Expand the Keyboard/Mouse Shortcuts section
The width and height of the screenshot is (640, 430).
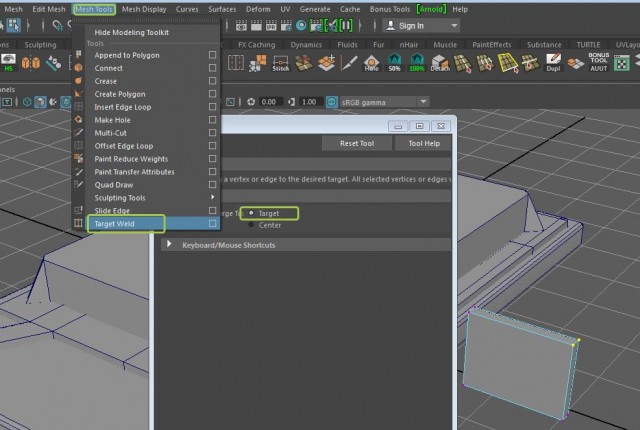pyautogui.click(x=169, y=244)
